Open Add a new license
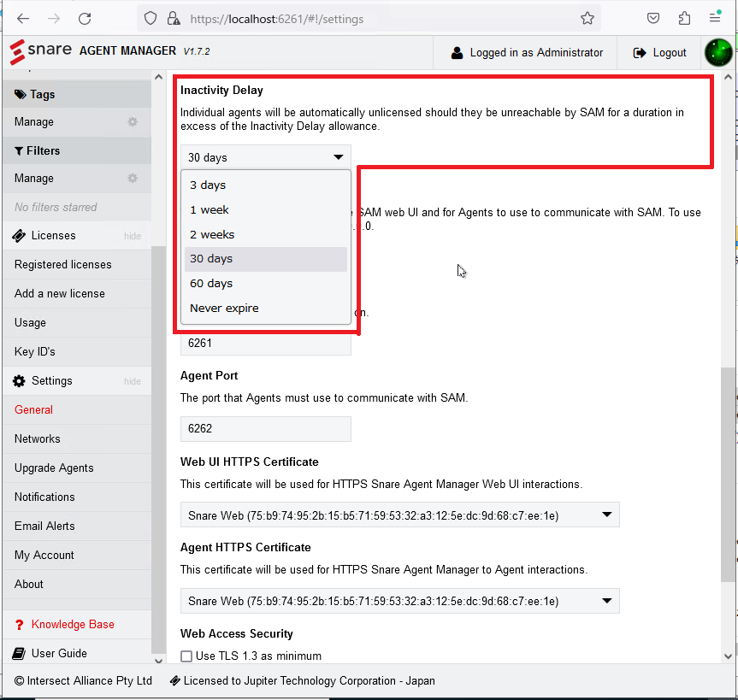The width and height of the screenshot is (738, 700). pyautogui.click(x=77, y=294)
